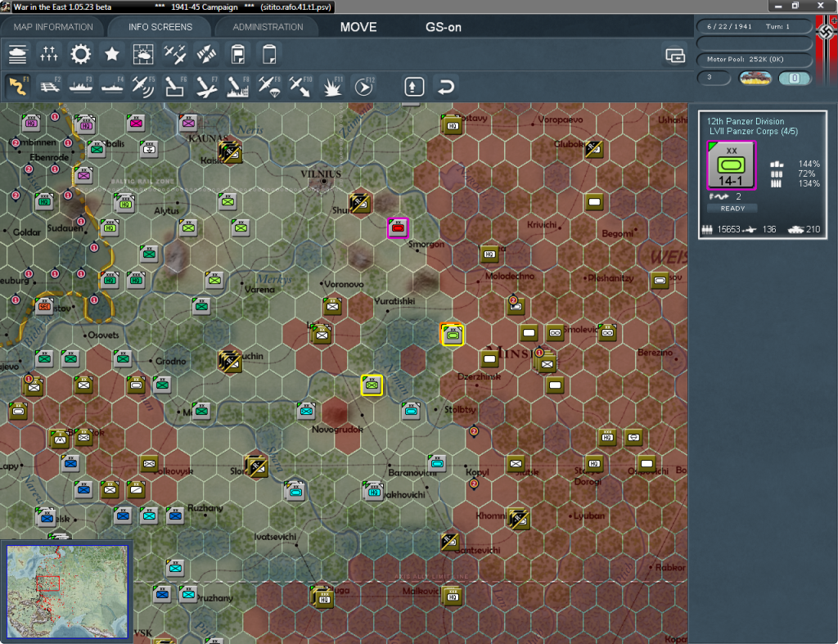Click the GS-on label

click(443, 27)
